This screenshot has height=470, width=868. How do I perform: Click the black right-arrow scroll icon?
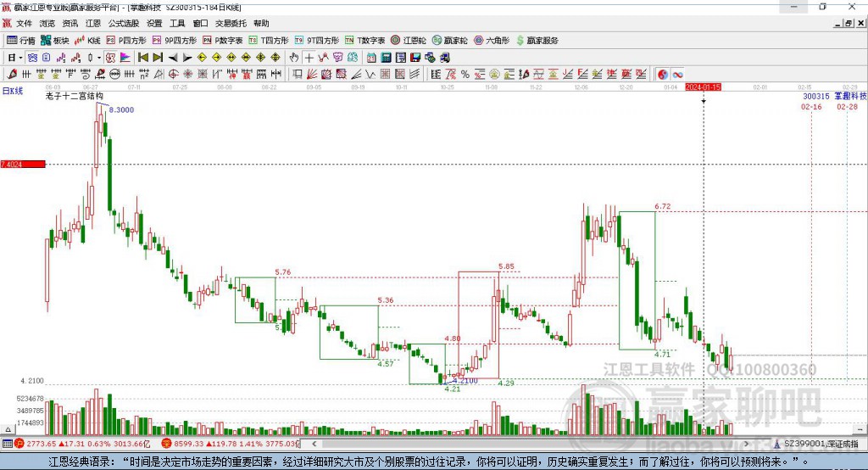pyautogui.click(x=187, y=58)
